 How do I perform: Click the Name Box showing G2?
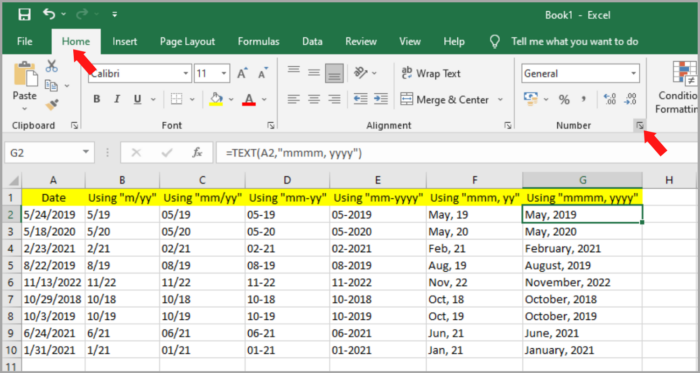49,153
